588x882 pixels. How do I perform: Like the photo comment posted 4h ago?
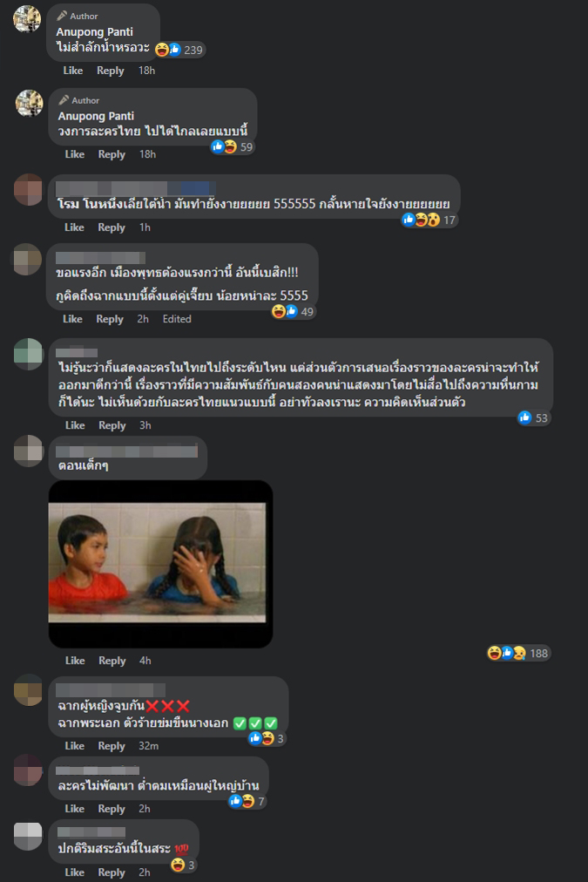click(75, 661)
